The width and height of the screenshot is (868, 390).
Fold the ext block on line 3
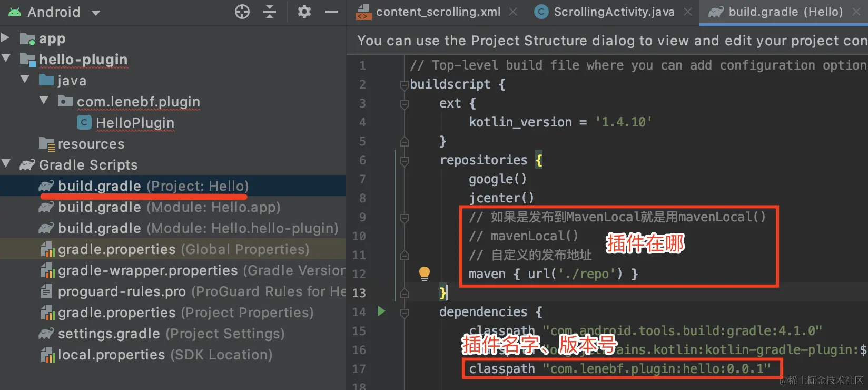405,104
